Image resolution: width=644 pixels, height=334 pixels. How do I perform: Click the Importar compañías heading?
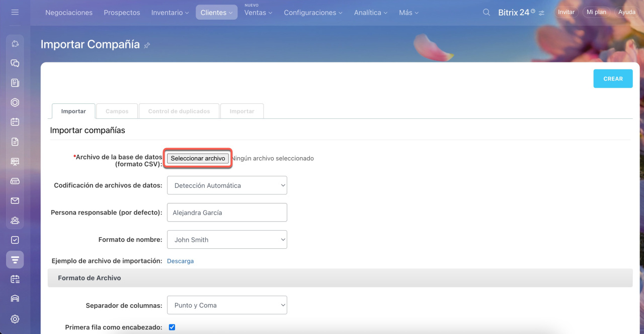point(88,130)
